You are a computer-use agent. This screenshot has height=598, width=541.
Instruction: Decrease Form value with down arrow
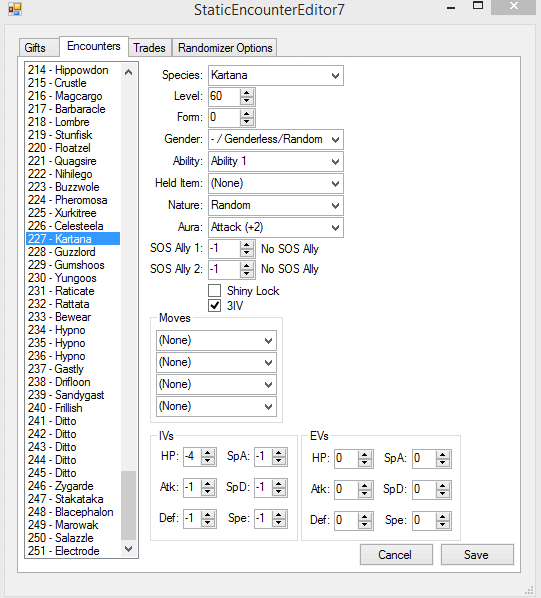pyautogui.click(x=247, y=122)
